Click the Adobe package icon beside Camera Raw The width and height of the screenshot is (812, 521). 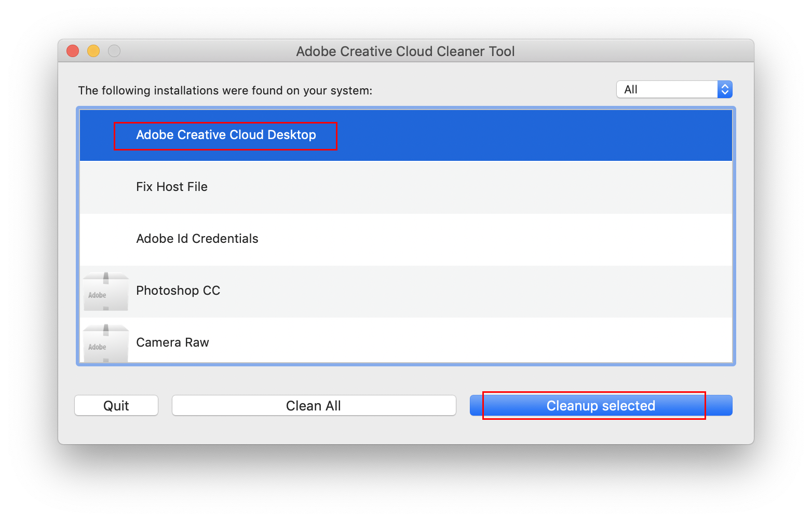pos(105,342)
